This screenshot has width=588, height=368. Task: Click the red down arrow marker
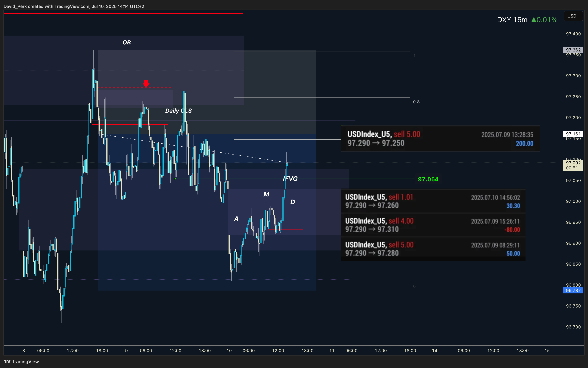pos(146,83)
